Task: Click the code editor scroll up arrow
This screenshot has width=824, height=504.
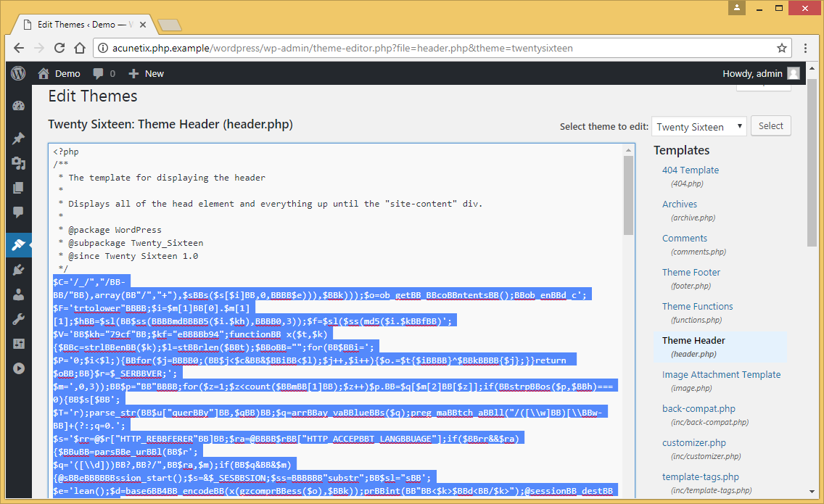Action: coord(628,150)
